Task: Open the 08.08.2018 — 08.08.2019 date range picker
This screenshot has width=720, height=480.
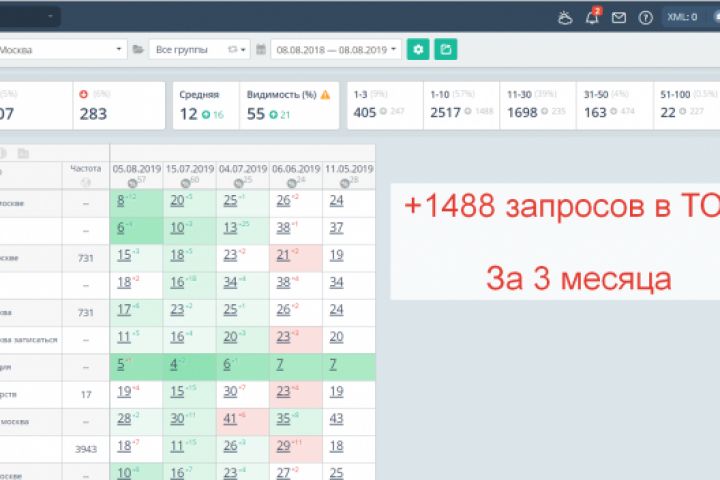Action: (x=336, y=50)
